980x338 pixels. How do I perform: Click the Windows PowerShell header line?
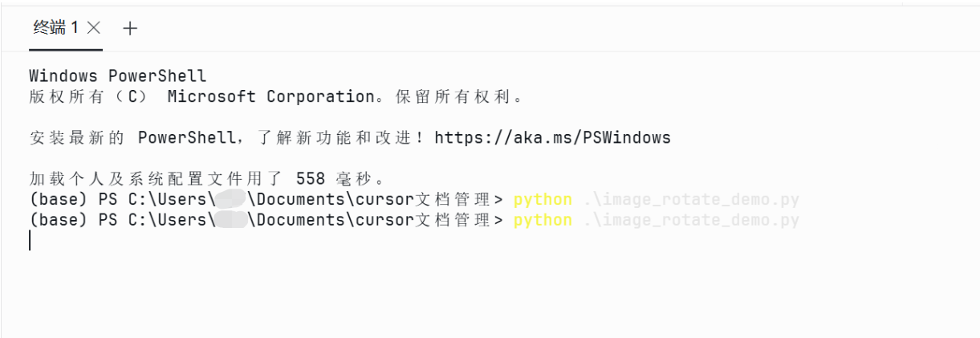point(118,76)
